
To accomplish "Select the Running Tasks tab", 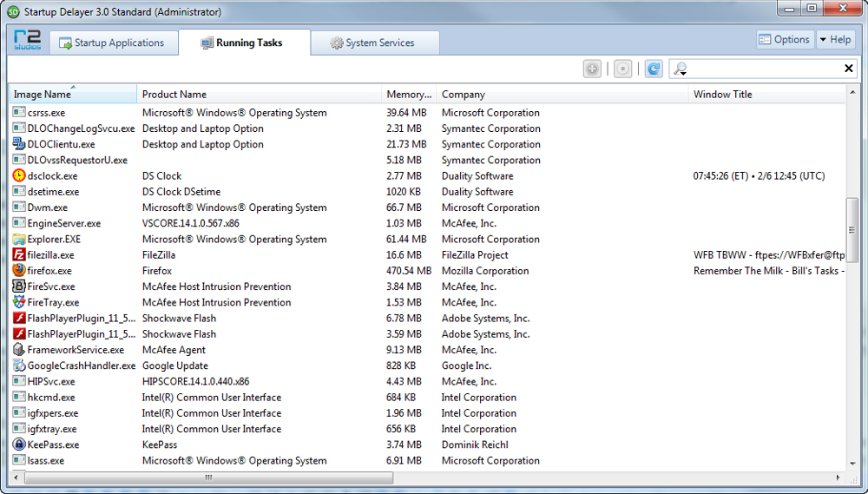I will [244, 43].
